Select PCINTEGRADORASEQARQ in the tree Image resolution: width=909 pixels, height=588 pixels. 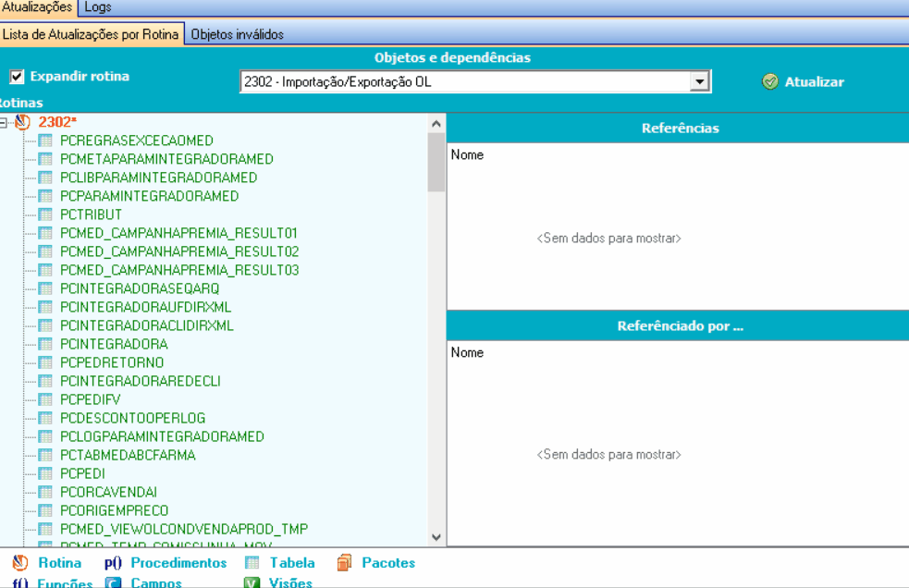point(140,288)
